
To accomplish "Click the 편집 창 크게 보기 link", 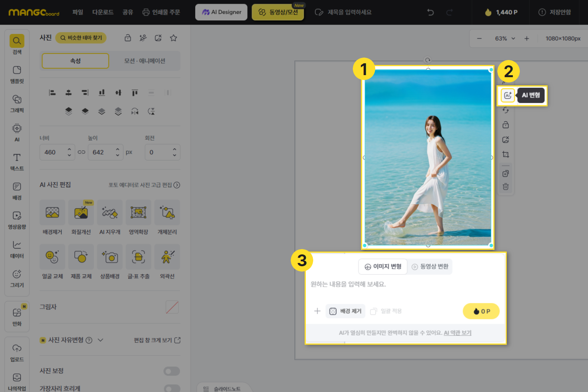I will click(x=157, y=340).
